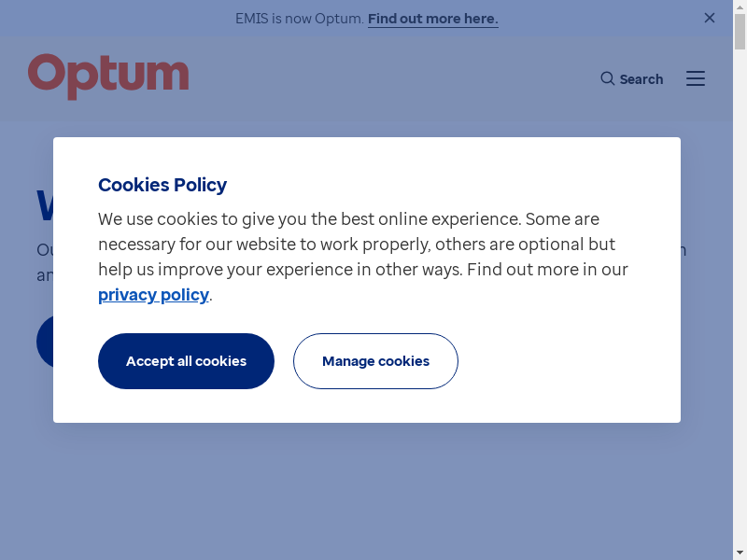Click the scrollbar up arrow

tap(740, 7)
